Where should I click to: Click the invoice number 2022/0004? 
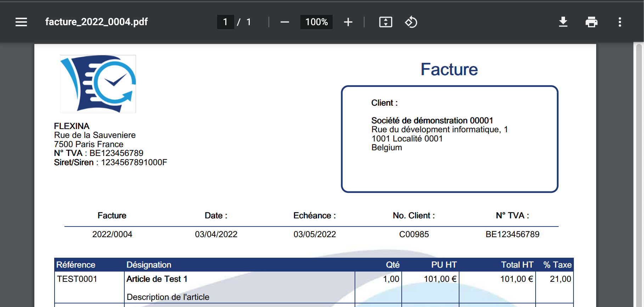(x=112, y=234)
